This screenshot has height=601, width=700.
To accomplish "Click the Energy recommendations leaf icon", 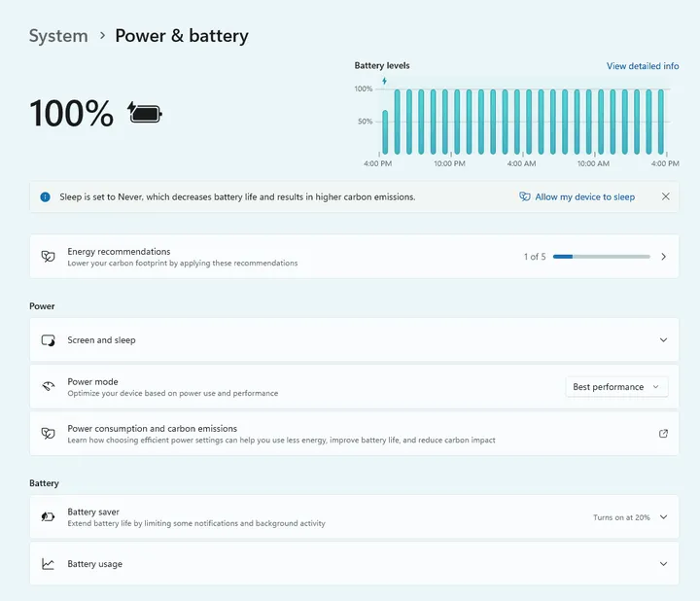I will 48,257.
